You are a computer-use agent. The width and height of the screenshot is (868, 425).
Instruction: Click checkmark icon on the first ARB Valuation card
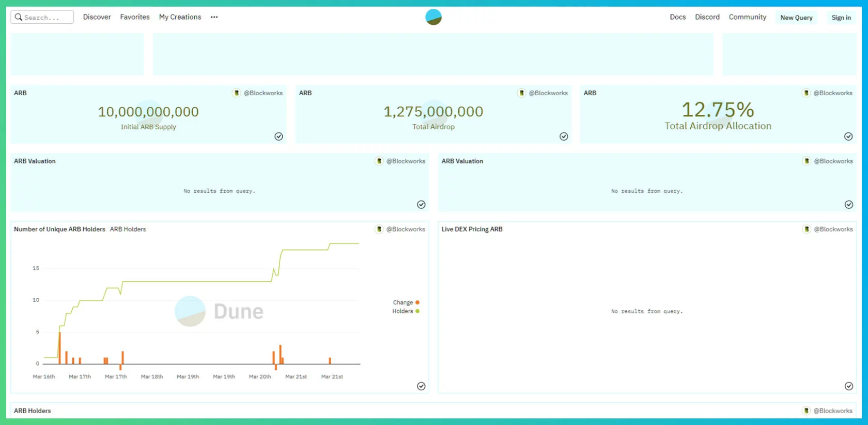coord(421,205)
